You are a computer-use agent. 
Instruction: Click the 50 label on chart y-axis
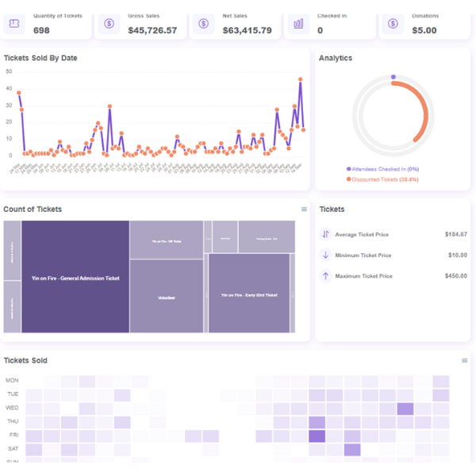click(x=9, y=71)
